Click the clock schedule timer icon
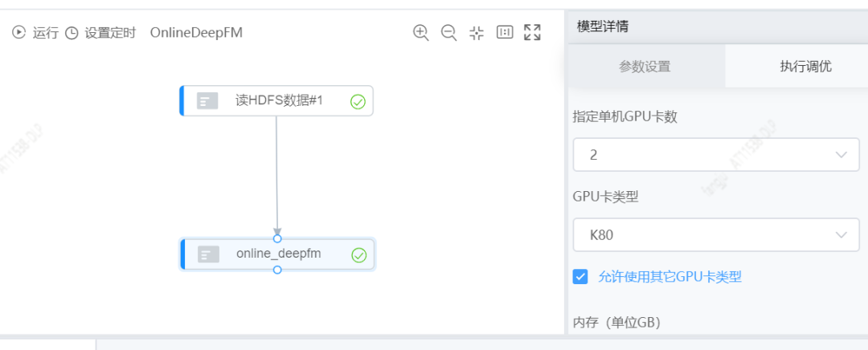This screenshot has height=350, width=868. (x=72, y=33)
